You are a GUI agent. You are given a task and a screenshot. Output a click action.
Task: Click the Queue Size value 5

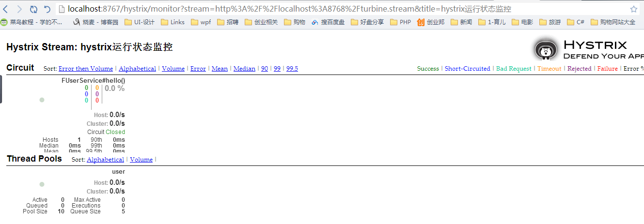pos(123,211)
